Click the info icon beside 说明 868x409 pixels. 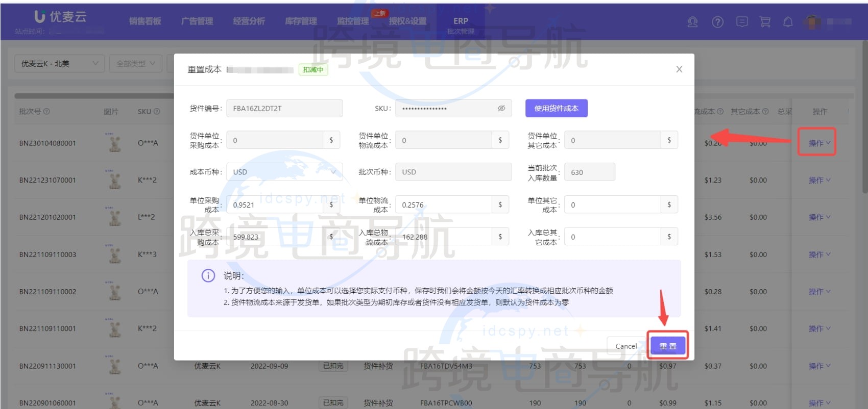[208, 275]
